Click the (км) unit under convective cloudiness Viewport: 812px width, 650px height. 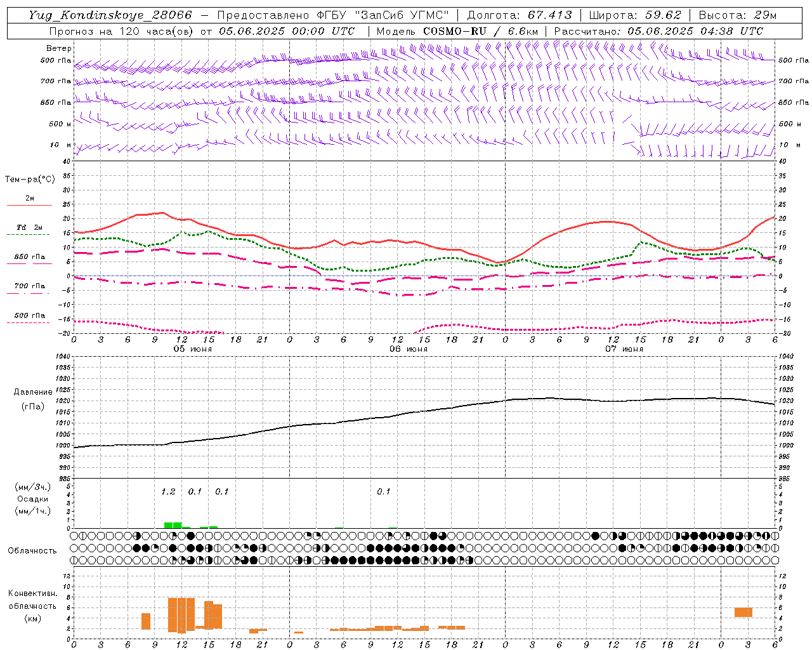[33, 618]
